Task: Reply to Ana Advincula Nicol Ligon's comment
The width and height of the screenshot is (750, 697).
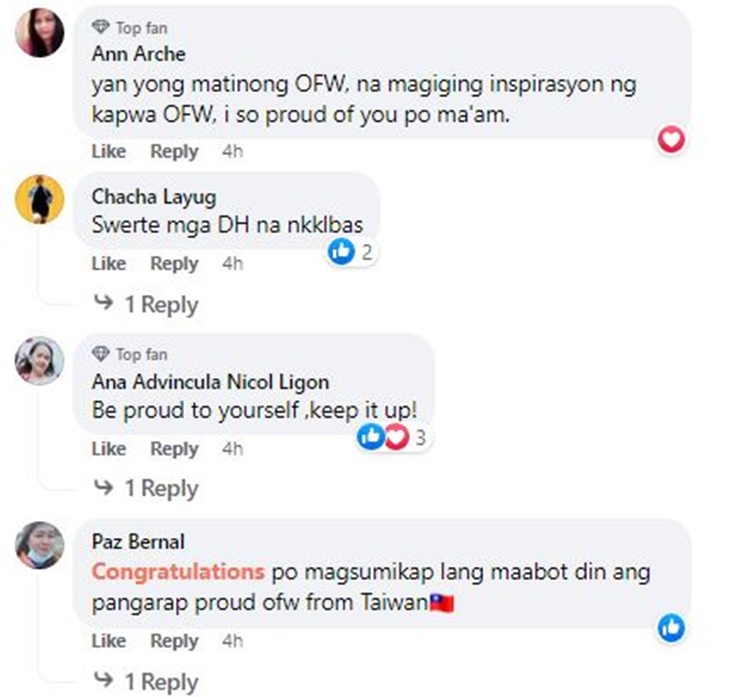Action: tap(175, 449)
